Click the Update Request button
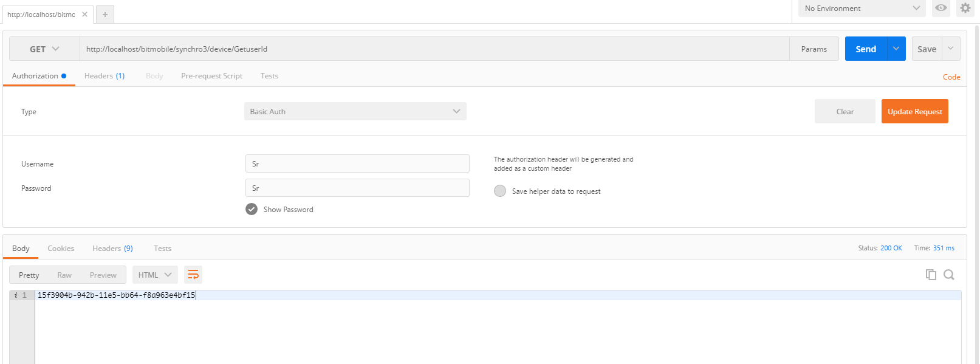 [914, 112]
